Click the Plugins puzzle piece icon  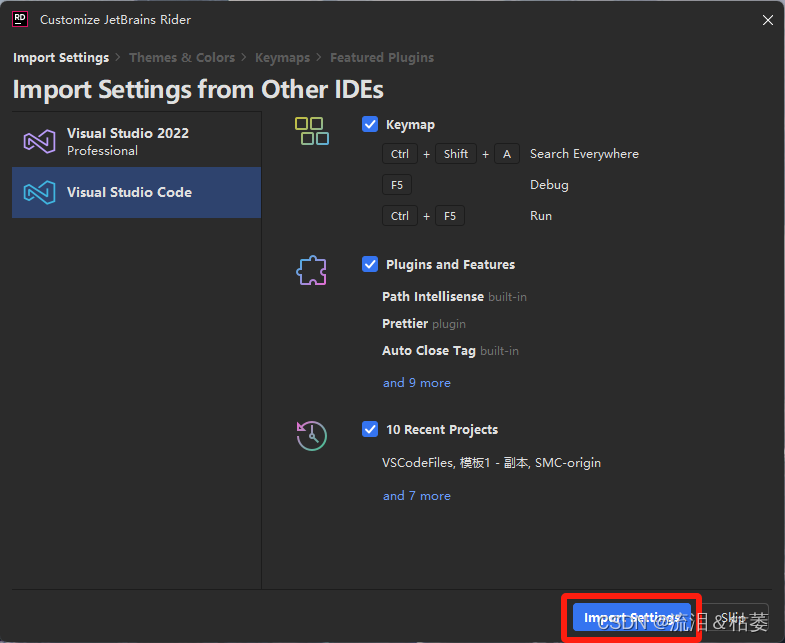(311, 270)
